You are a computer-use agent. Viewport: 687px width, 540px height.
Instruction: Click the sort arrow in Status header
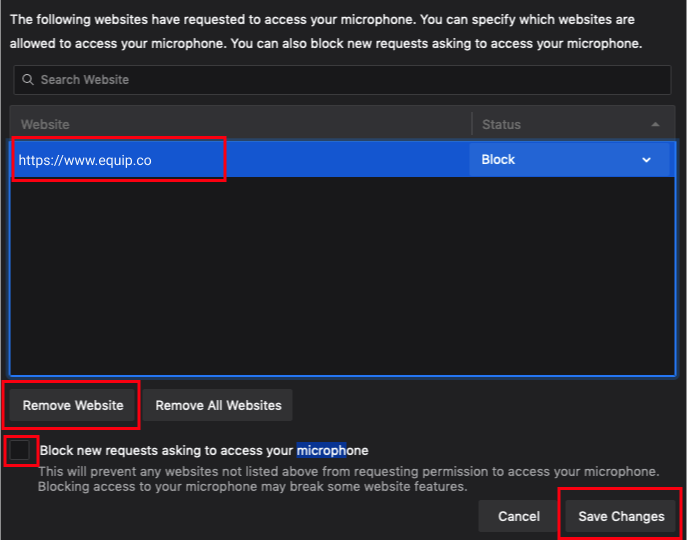point(655,125)
